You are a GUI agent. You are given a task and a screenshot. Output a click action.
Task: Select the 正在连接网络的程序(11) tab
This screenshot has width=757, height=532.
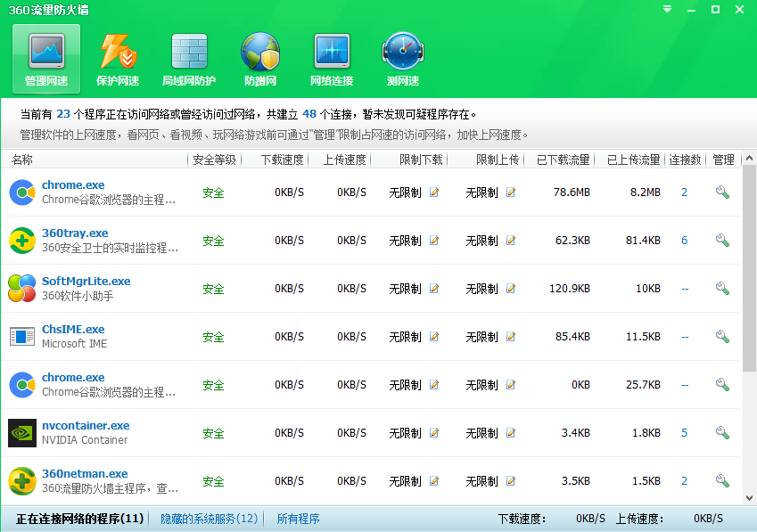[x=79, y=519]
